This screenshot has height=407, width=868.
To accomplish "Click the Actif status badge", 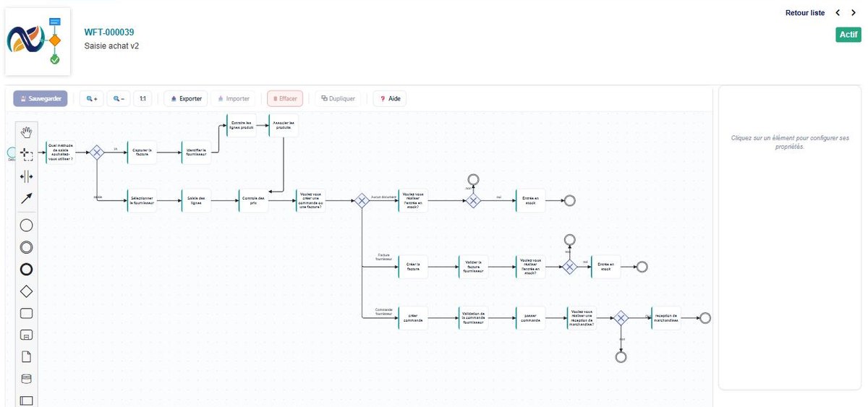I will coord(848,35).
